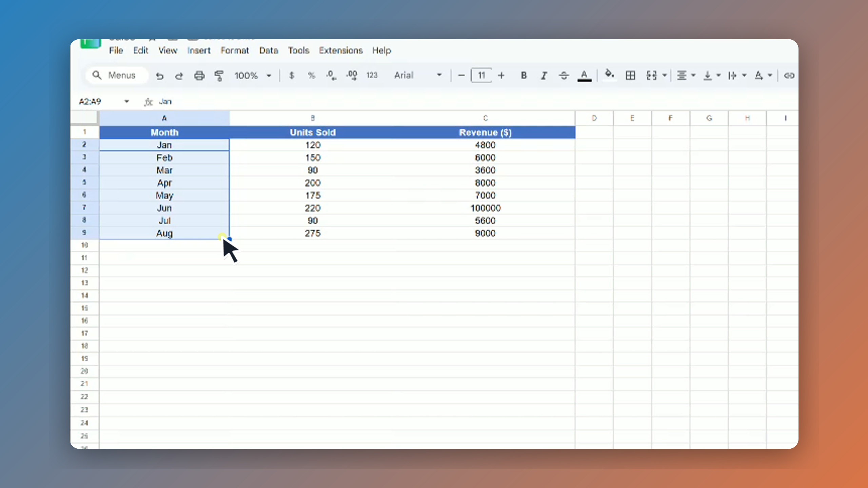Click the Revenue ($) header cell
Viewport: 868px width, 488px height.
(x=485, y=133)
